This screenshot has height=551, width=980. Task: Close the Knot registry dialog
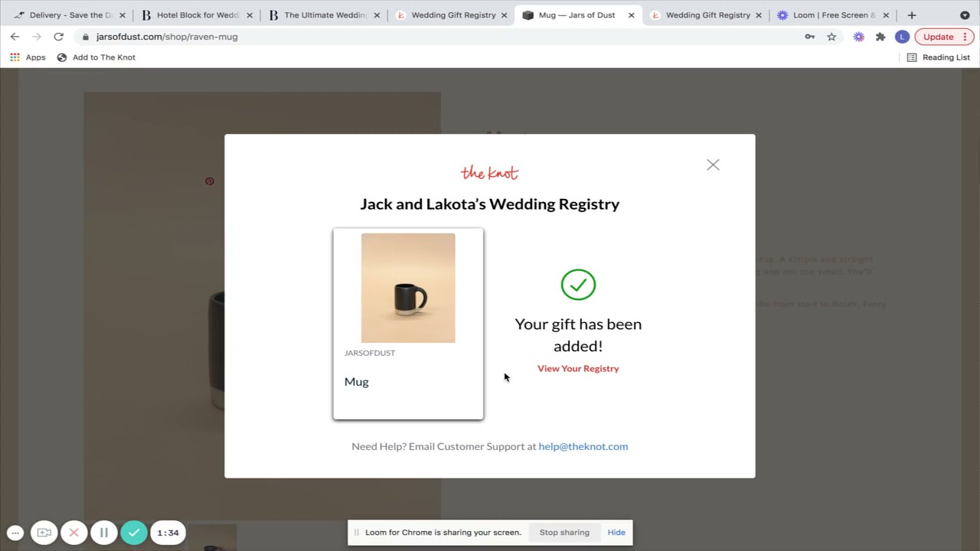(x=713, y=165)
